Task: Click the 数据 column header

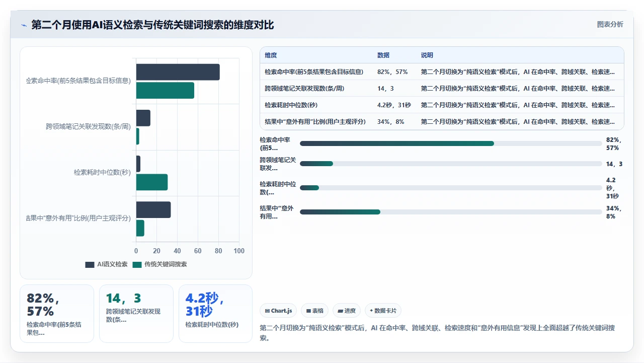Action: point(383,55)
